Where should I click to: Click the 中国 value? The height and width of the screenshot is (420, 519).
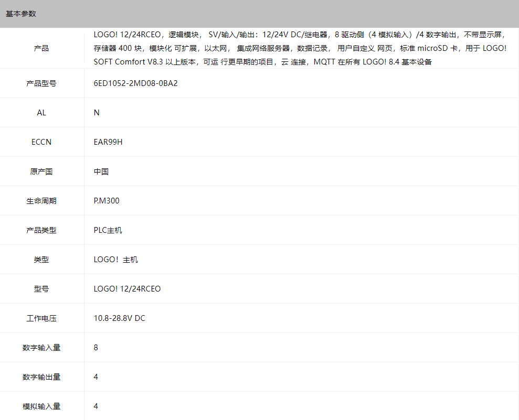click(x=101, y=171)
